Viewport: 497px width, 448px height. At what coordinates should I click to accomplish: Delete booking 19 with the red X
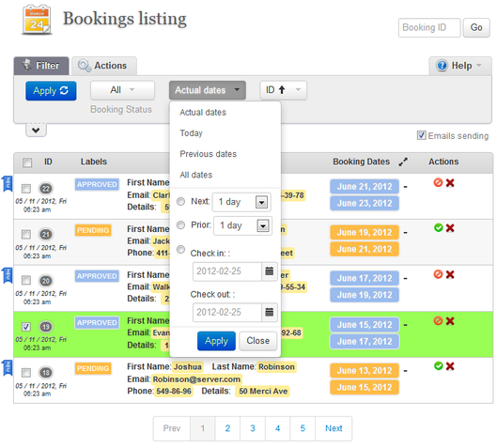point(450,321)
